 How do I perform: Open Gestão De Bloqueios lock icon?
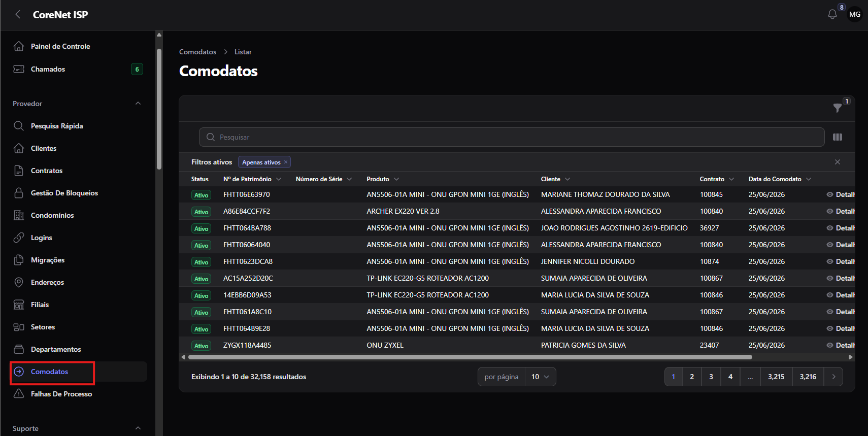19,193
